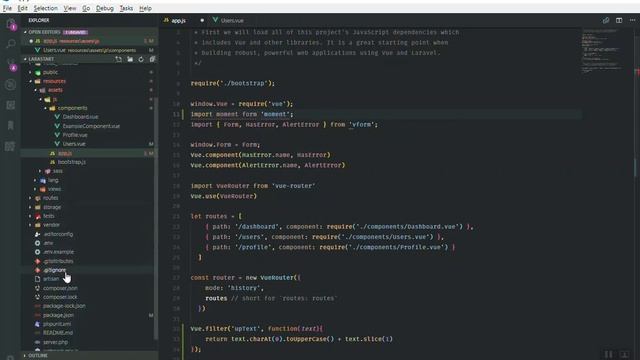Open server.php in explorer
The image size is (640, 360).
[56, 342]
